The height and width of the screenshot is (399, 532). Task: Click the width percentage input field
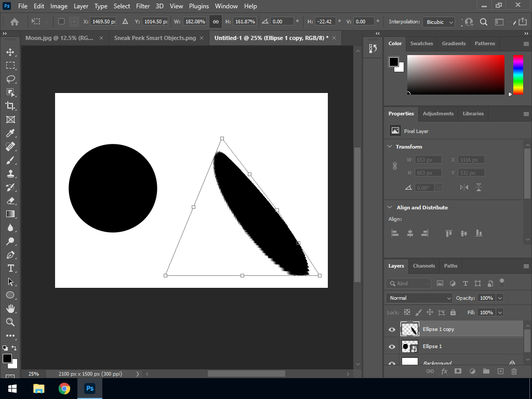coord(194,22)
